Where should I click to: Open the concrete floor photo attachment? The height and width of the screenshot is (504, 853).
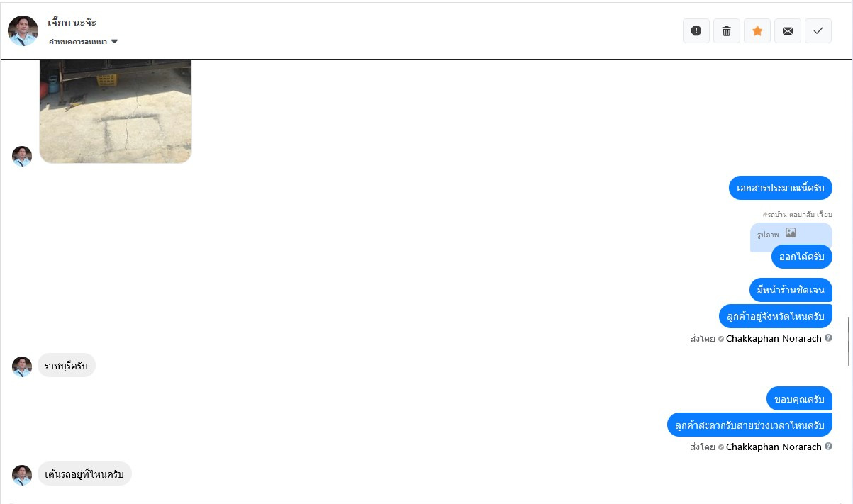116,111
